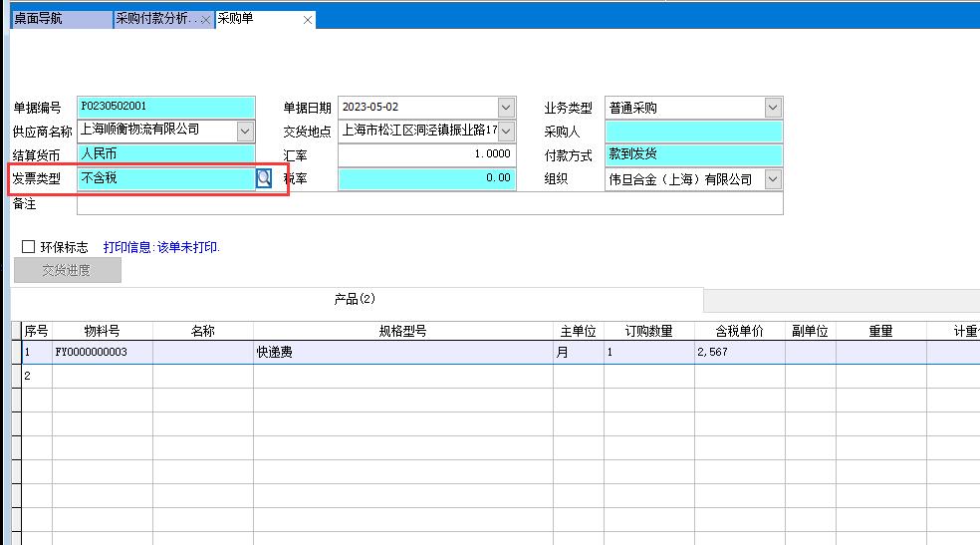Open the 业务类型 dropdown

(773, 108)
